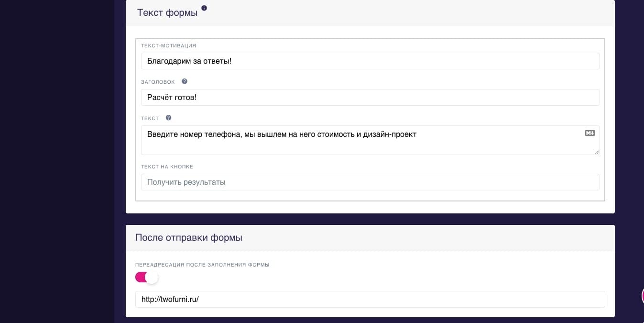Screen dimensions: 644x323
Task: Open the help icon beside ТЕКСТ label
Action: tap(168, 118)
